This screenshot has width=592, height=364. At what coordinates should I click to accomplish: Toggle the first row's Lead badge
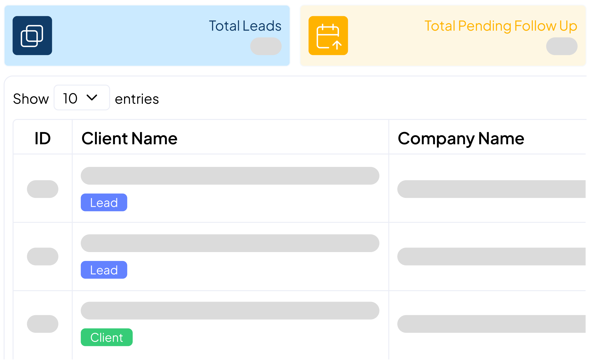pos(104,202)
